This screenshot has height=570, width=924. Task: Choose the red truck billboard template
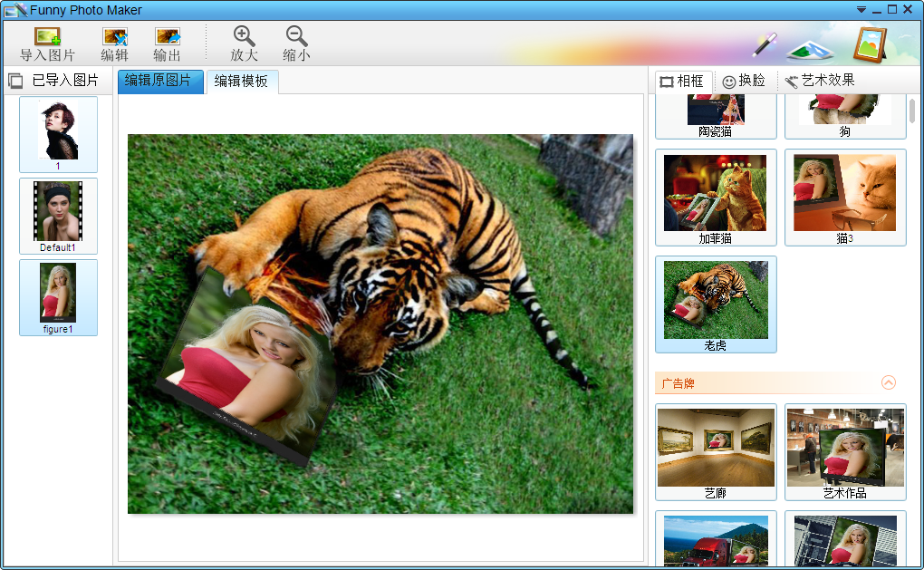[716, 539]
